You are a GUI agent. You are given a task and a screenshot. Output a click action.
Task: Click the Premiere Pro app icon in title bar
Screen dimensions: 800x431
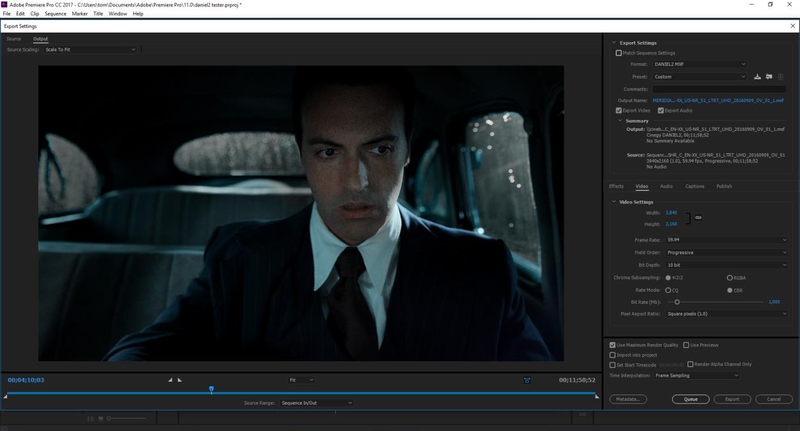(4, 5)
